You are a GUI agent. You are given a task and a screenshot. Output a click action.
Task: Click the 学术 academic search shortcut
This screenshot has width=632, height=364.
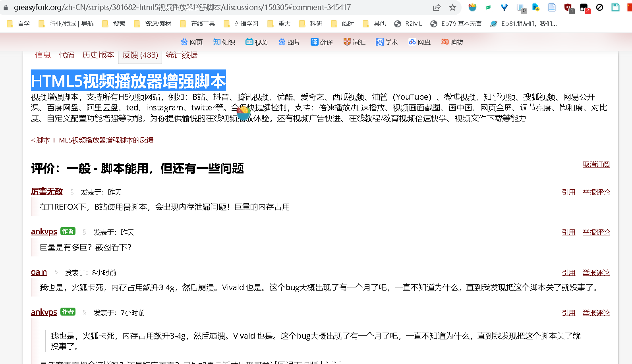(x=387, y=42)
